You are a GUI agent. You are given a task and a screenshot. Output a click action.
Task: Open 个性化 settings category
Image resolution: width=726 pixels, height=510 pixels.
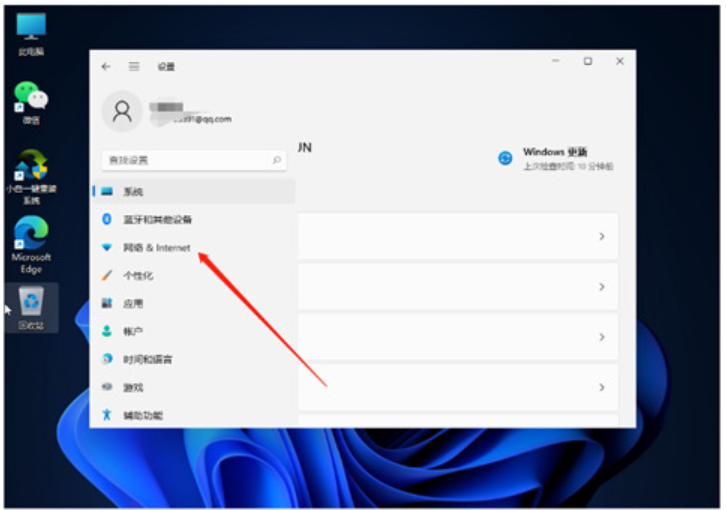tap(194, 276)
